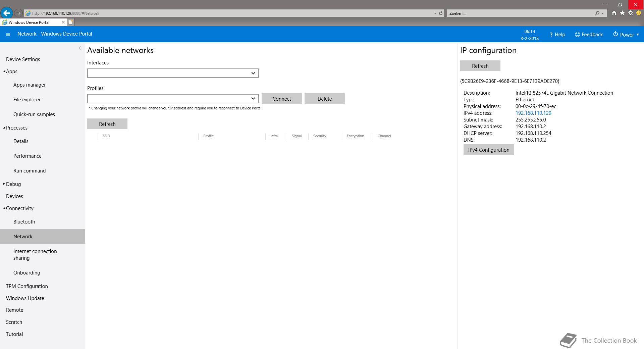
Task: Expand the Debug tree section
Action: [4, 184]
